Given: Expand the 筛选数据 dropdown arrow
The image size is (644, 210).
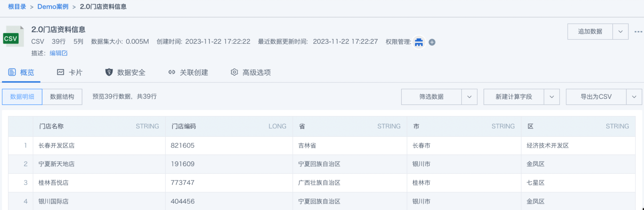Looking at the screenshot, I should (x=469, y=97).
